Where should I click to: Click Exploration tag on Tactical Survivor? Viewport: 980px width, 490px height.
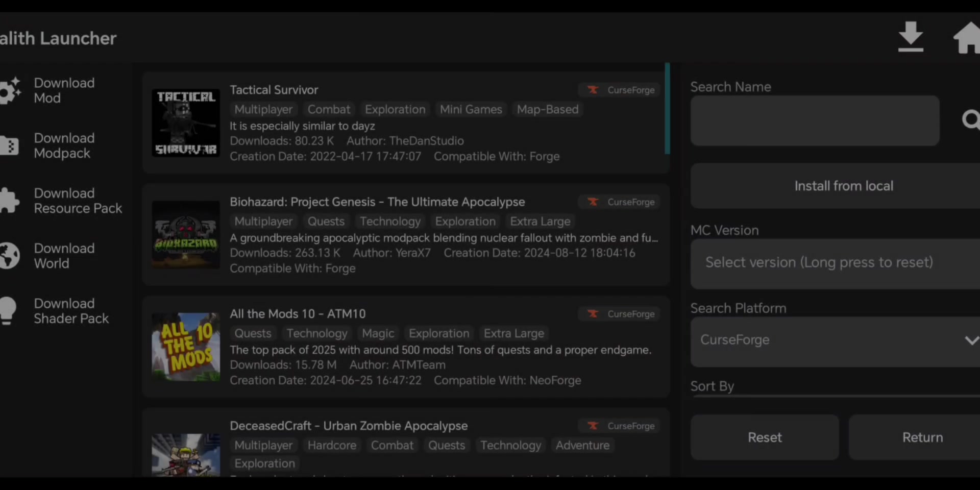click(395, 109)
